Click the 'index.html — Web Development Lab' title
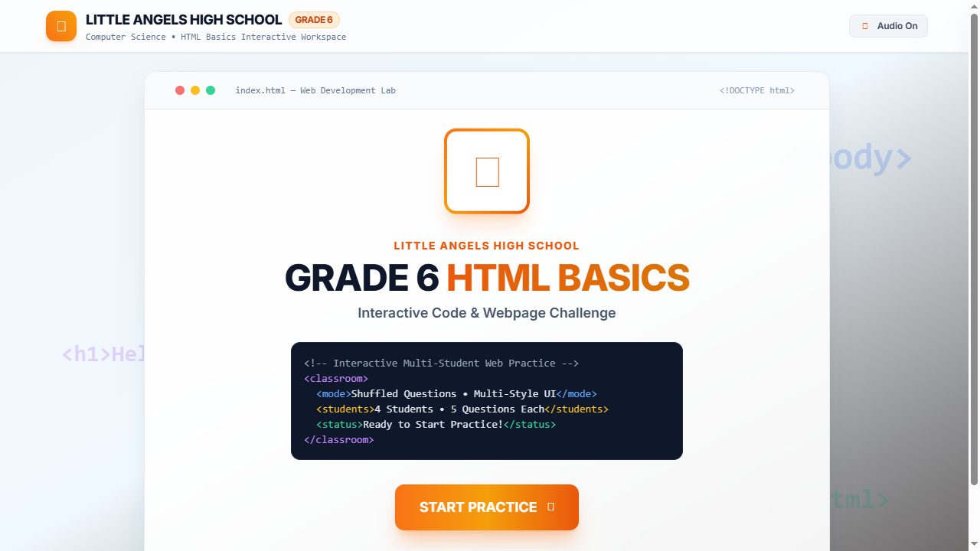Image resolution: width=980 pixels, height=551 pixels. (x=315, y=90)
